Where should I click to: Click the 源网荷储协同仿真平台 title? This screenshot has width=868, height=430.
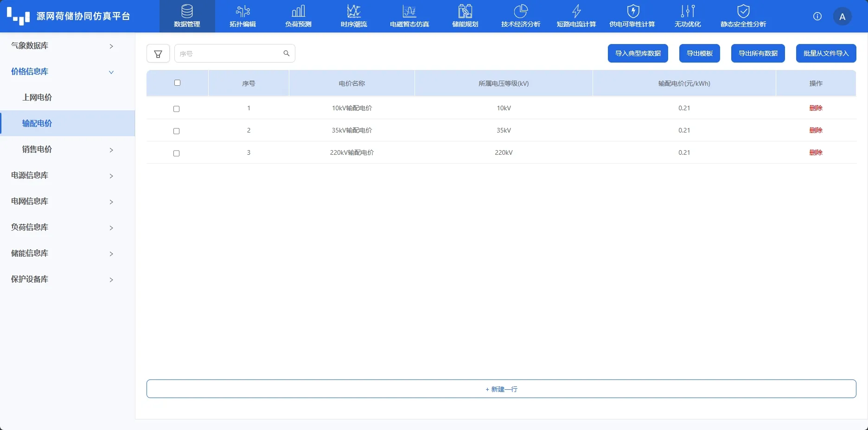tap(83, 16)
